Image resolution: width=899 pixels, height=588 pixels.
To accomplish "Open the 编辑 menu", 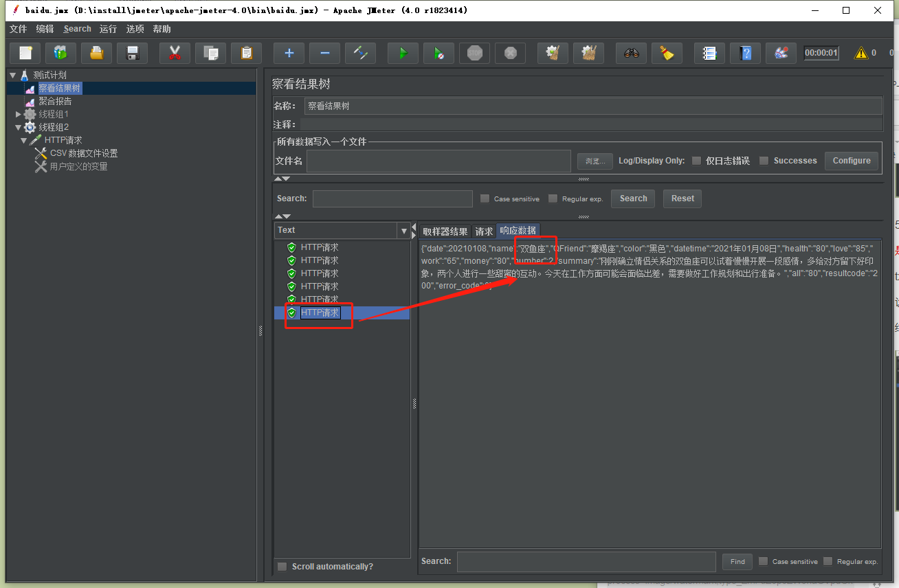I will [45, 29].
